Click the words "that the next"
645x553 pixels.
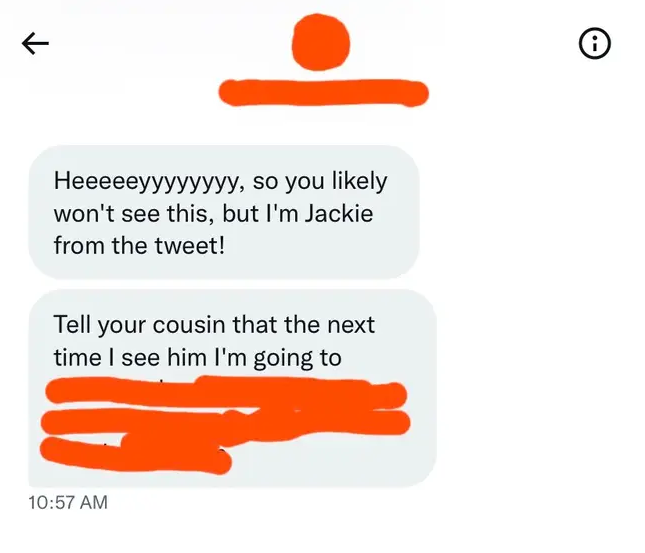[x=304, y=325]
